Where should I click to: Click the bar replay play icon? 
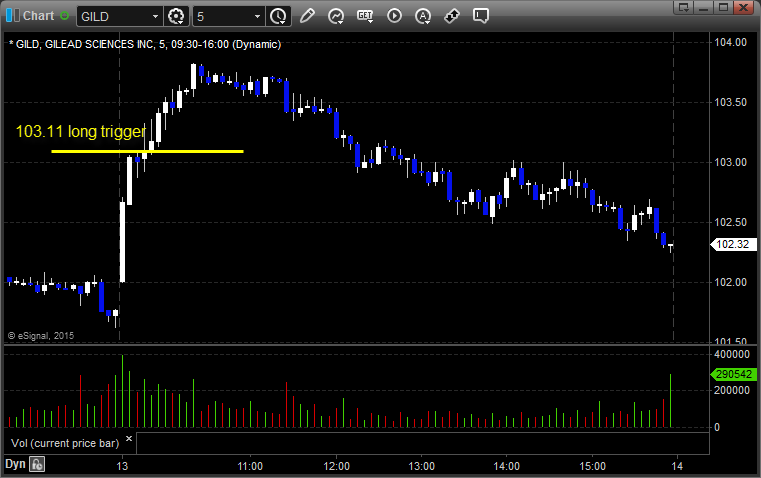tap(394, 16)
